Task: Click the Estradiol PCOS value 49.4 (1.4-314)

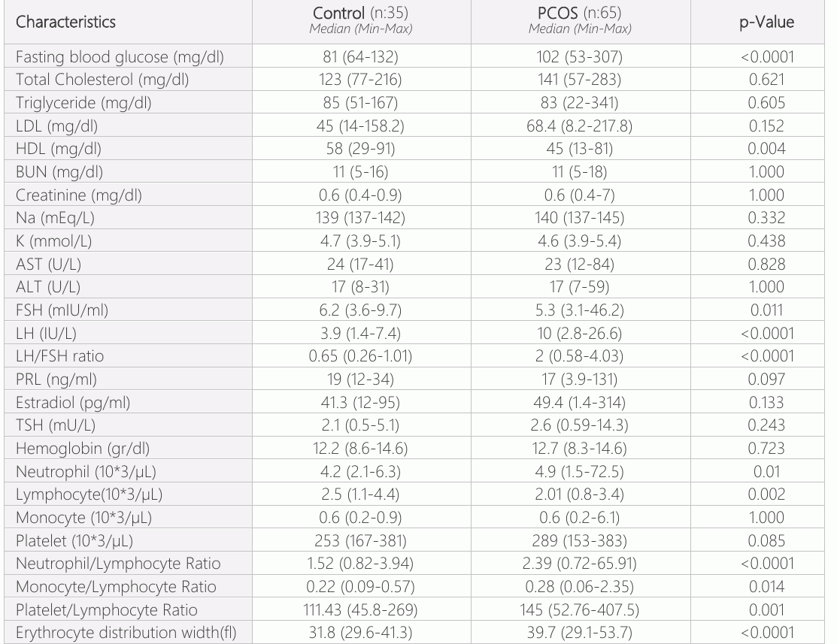Action: click(580, 402)
